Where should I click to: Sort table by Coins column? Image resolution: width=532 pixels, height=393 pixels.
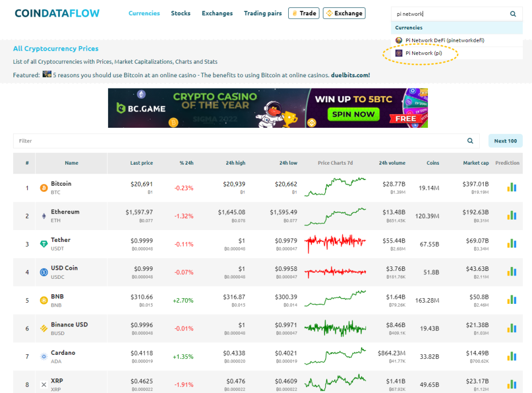pyautogui.click(x=433, y=163)
